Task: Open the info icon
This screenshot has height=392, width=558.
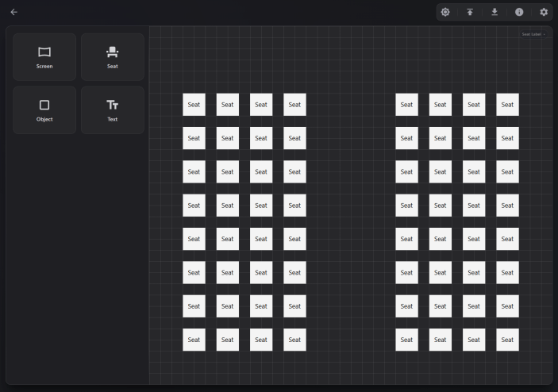Action: pyautogui.click(x=519, y=12)
